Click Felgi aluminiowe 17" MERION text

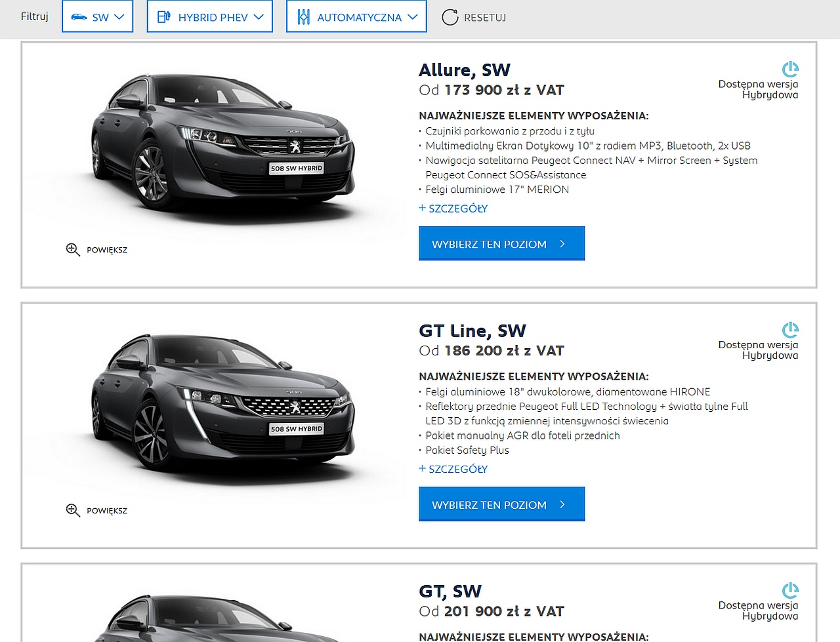point(497,190)
